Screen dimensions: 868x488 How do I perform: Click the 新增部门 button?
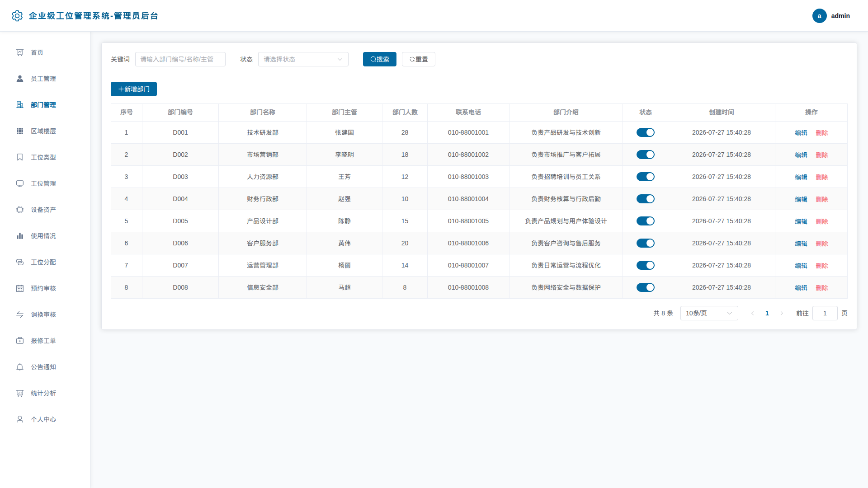tap(134, 89)
